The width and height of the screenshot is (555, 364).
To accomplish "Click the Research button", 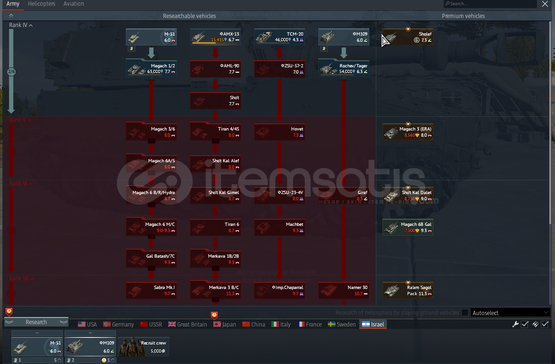I will pyautogui.click(x=36, y=322).
